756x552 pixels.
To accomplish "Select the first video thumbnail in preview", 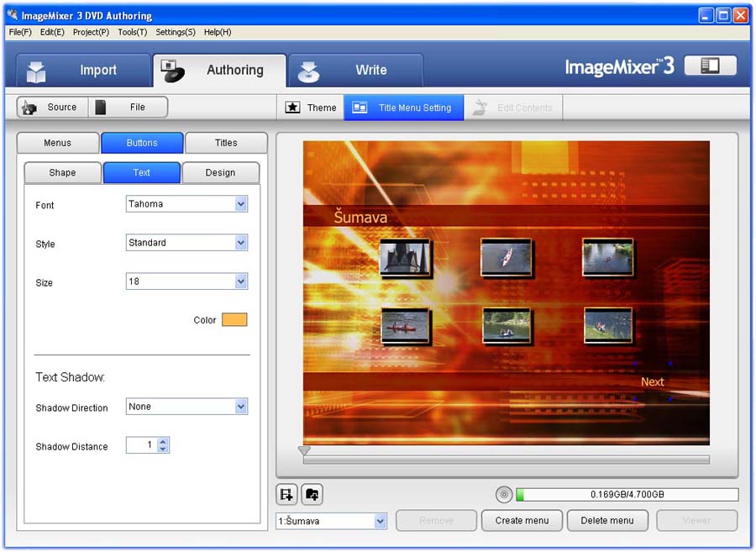I will pyautogui.click(x=405, y=258).
